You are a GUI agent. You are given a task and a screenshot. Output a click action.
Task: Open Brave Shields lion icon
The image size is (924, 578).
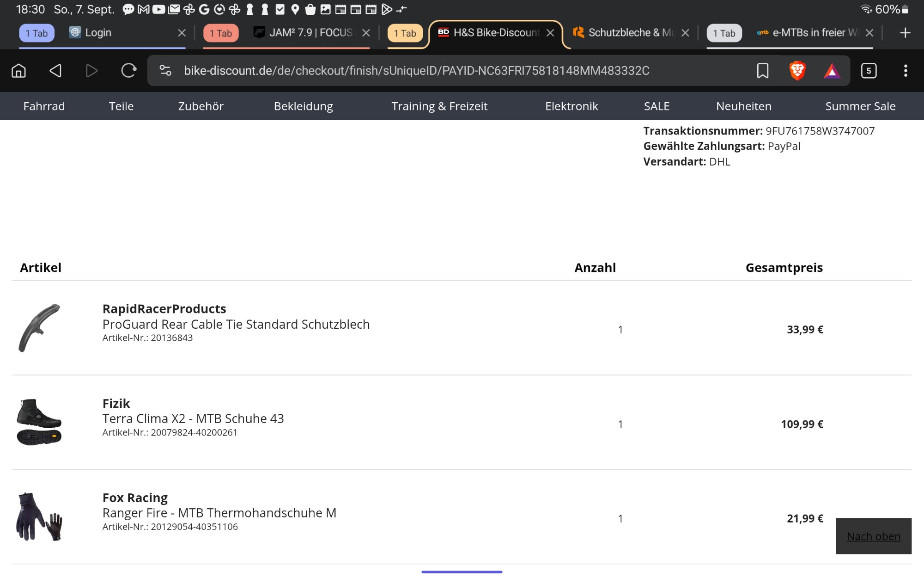797,71
